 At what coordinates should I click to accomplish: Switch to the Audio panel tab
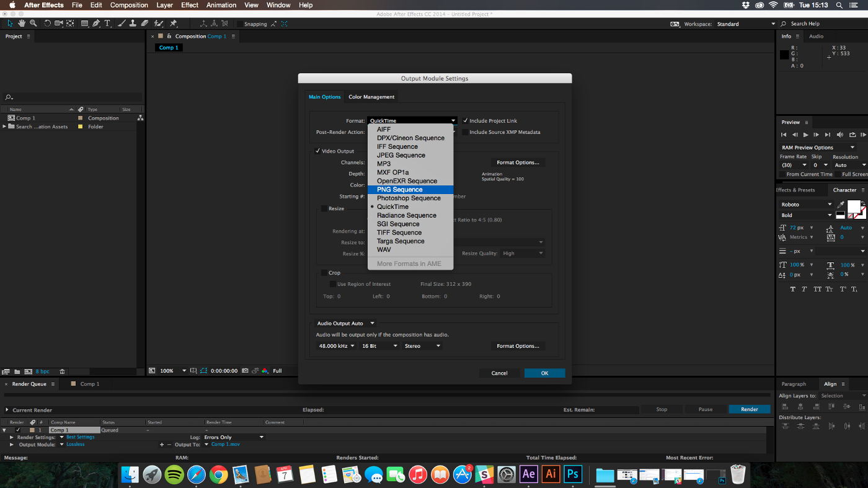pyautogui.click(x=817, y=36)
